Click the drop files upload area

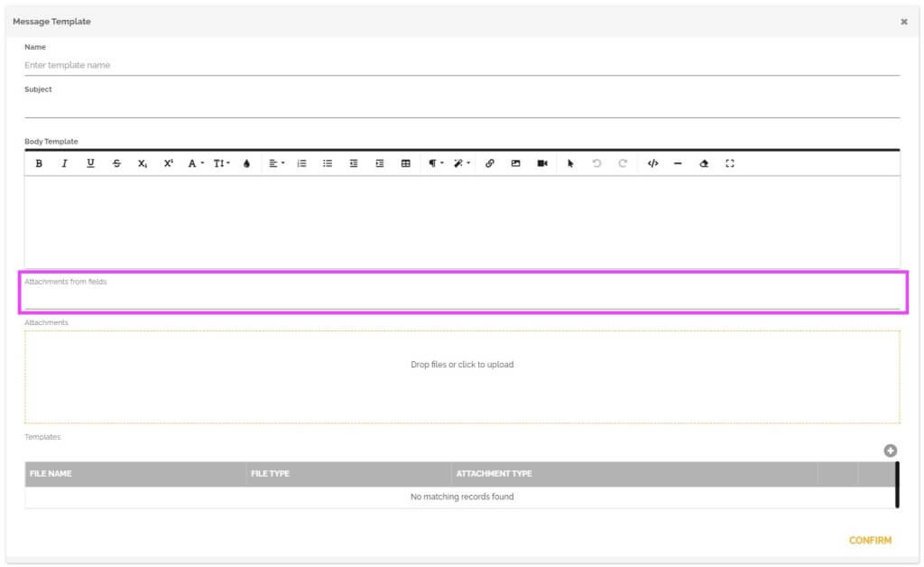pyautogui.click(x=462, y=376)
